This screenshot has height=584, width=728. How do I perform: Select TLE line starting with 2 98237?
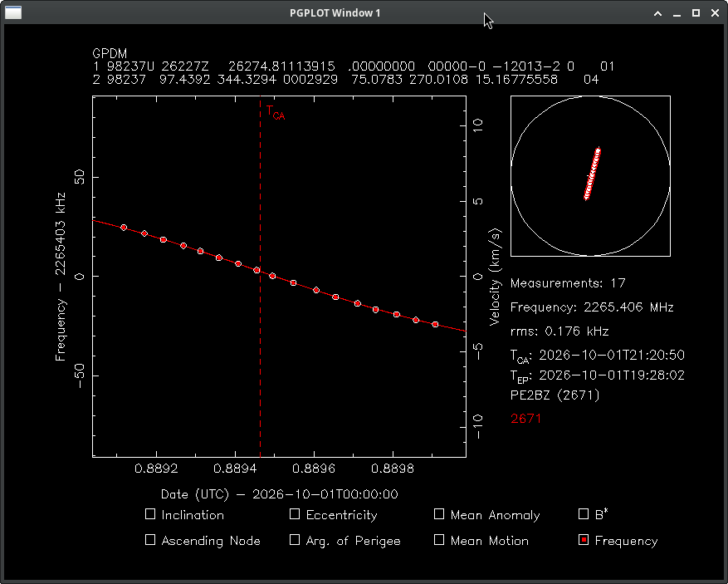click(x=345, y=80)
